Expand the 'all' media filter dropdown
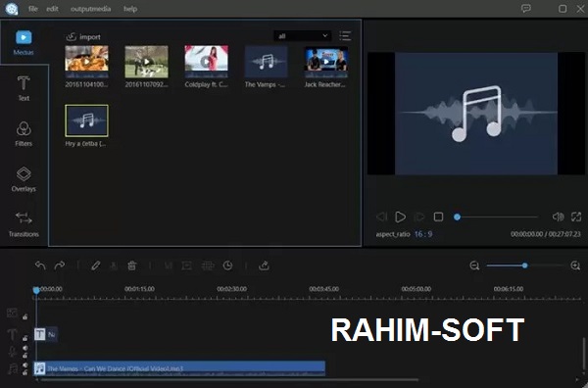Image resolution: width=588 pixels, height=388 pixels. pyautogui.click(x=302, y=36)
